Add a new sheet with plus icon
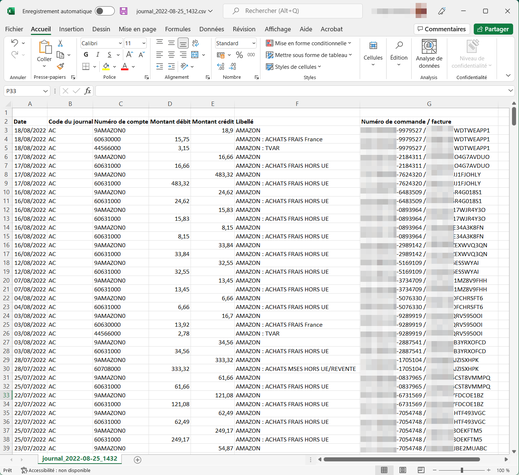Image resolution: width=519 pixels, height=475 pixels. (137, 460)
